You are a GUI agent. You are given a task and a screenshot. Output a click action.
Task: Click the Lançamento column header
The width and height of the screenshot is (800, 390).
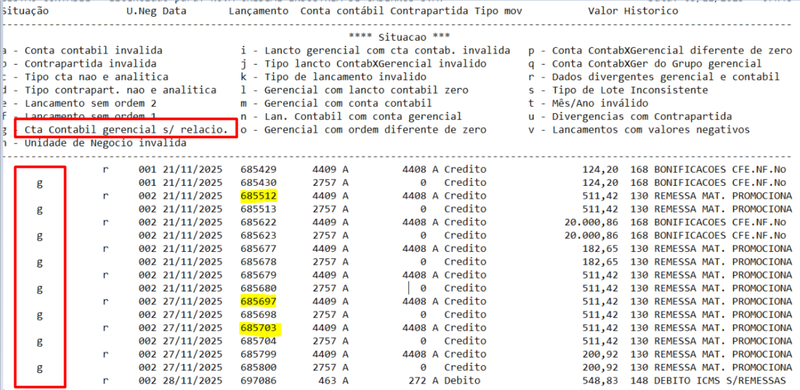[259, 11]
